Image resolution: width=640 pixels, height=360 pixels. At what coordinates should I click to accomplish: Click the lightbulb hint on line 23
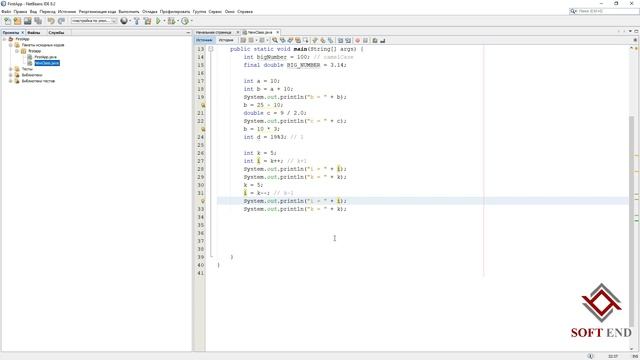tap(202, 129)
